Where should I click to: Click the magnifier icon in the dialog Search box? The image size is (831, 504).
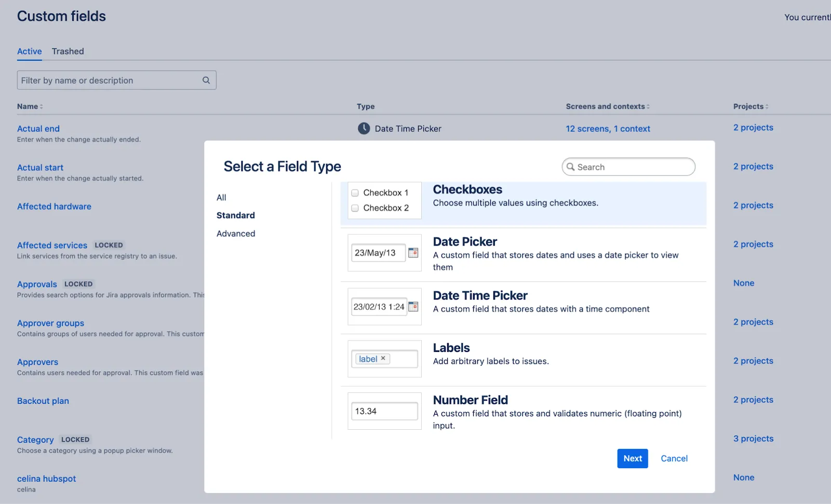tap(571, 167)
